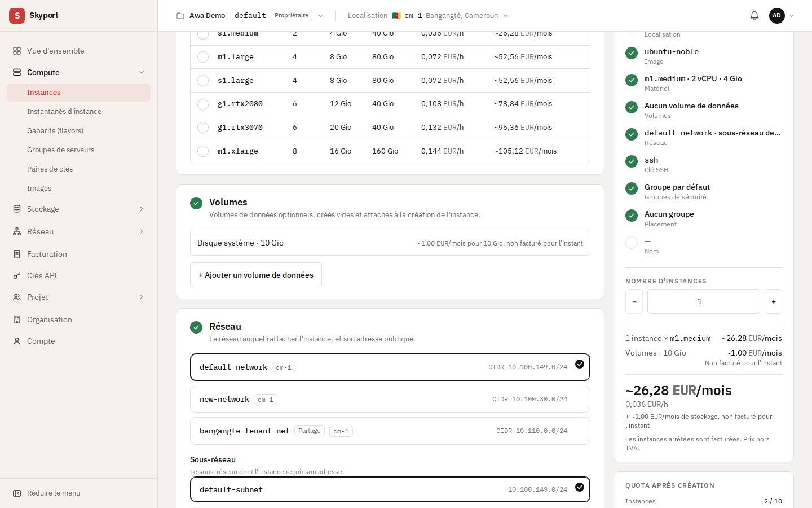
Task: Open the project switcher dropdown chevron
Action: point(320,16)
